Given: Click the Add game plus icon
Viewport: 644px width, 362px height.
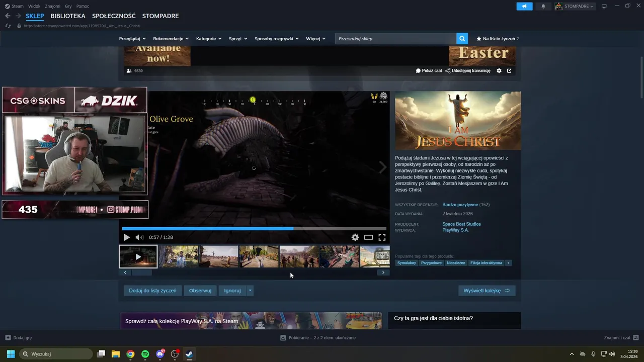Looking at the screenshot, I should [x=8, y=338].
